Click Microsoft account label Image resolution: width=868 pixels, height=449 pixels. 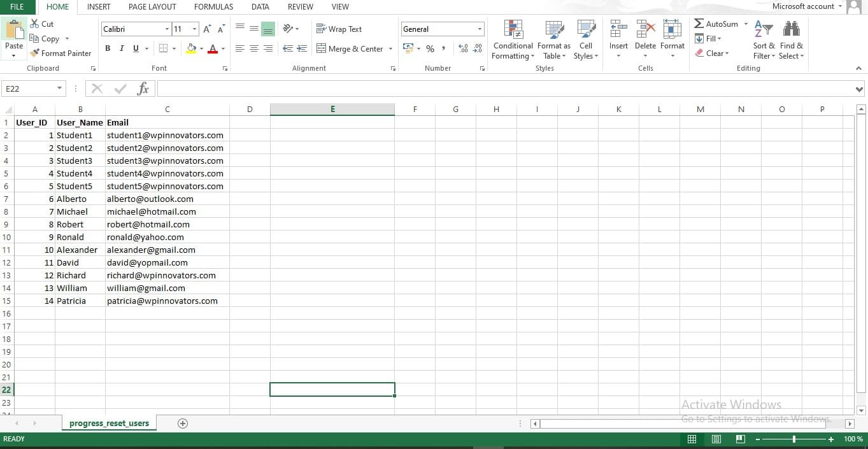803,6
